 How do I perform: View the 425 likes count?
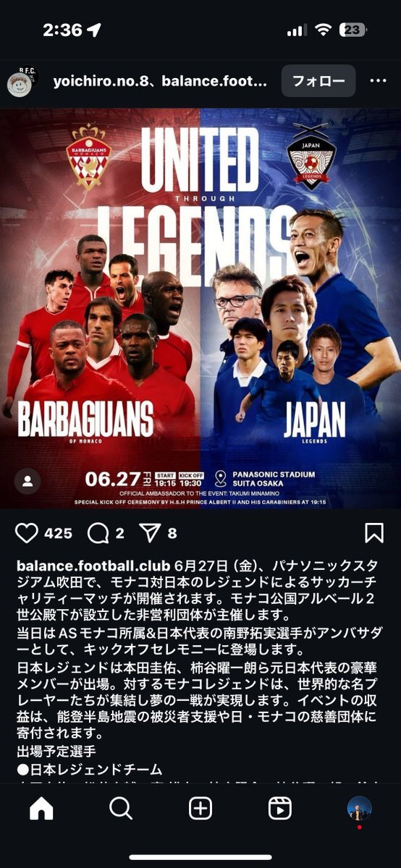click(58, 534)
